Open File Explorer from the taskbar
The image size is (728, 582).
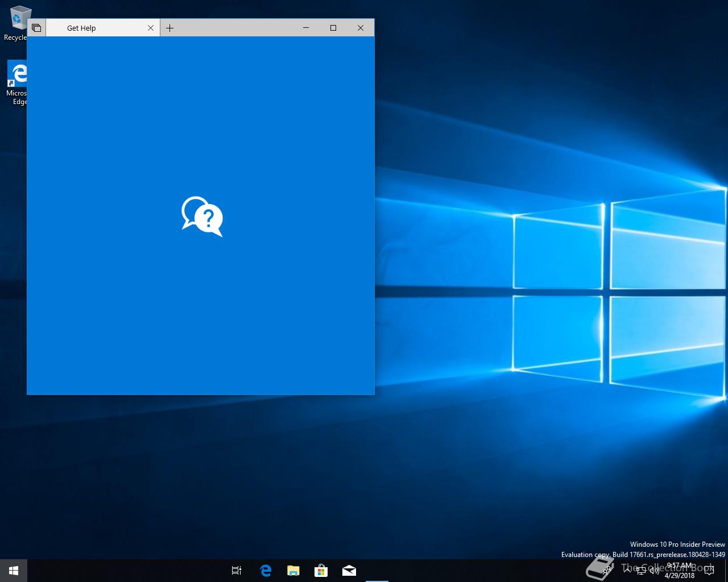tap(293, 571)
